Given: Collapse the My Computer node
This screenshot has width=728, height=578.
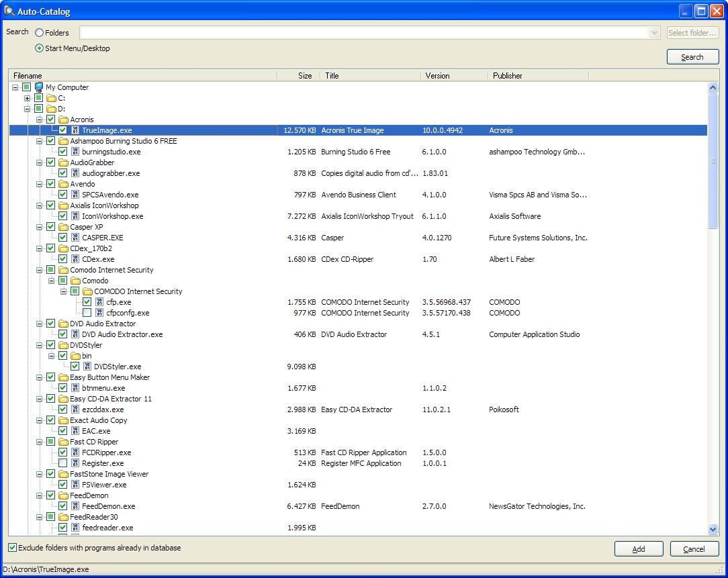Looking at the screenshot, I should click(15, 87).
